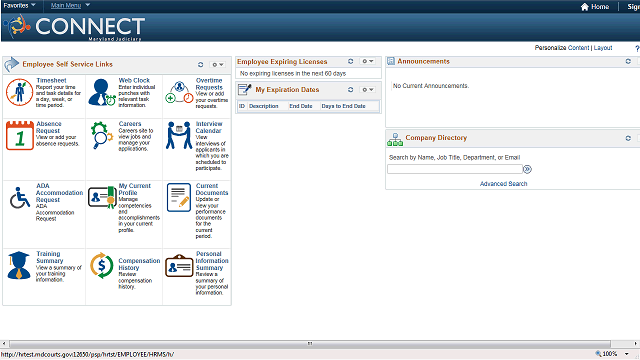
Task: Refresh the Company Directory pagelet
Action: (x=628, y=138)
